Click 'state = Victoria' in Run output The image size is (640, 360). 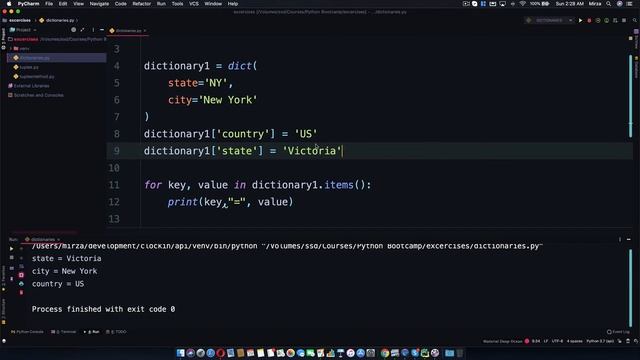(x=67, y=258)
